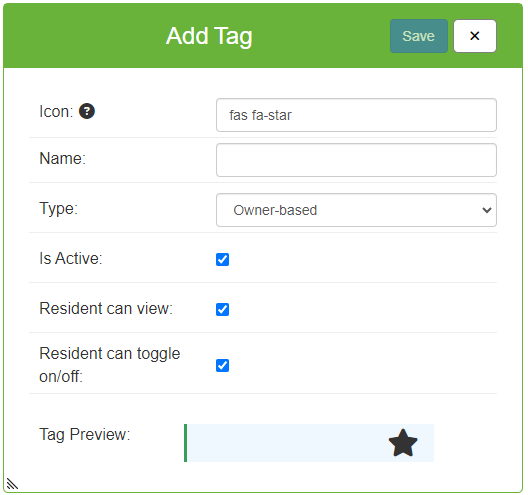
Task: Click into the empty Name field
Action: 356,160
